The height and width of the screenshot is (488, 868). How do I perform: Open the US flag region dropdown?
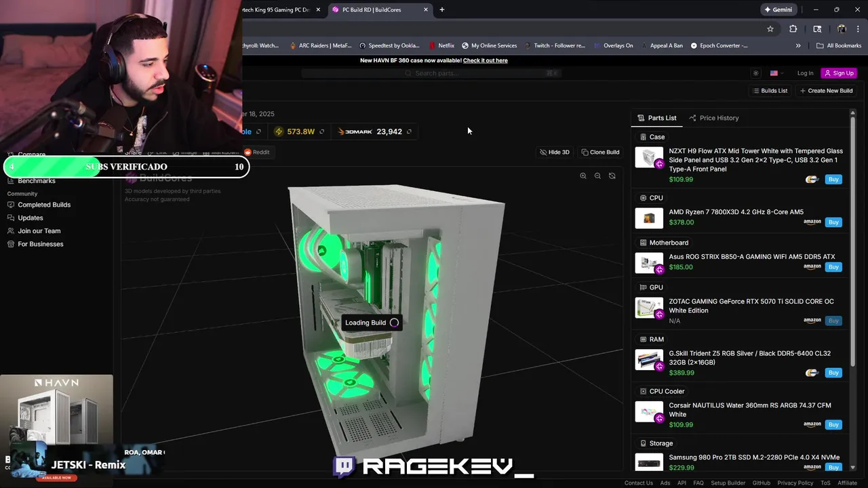coord(777,73)
